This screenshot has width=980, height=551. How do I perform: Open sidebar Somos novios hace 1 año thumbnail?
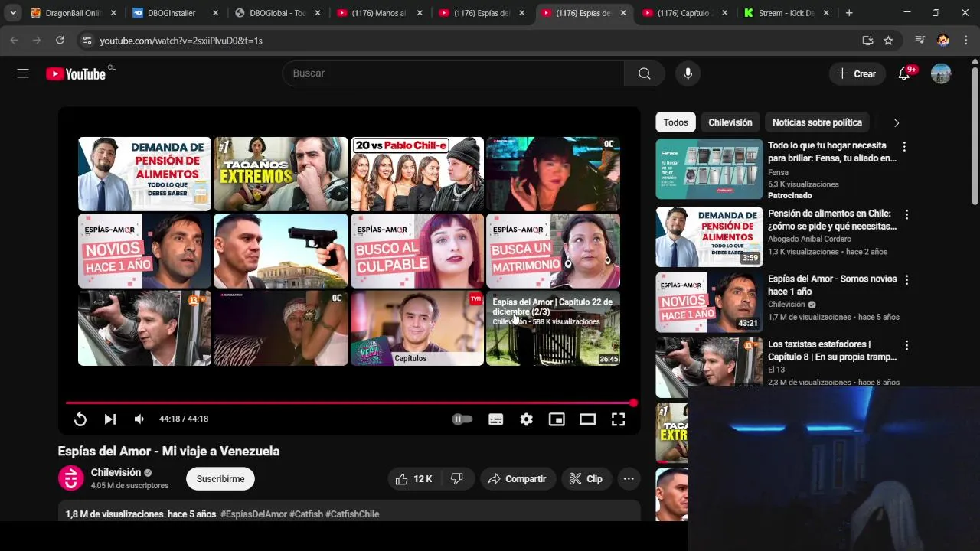pos(709,302)
